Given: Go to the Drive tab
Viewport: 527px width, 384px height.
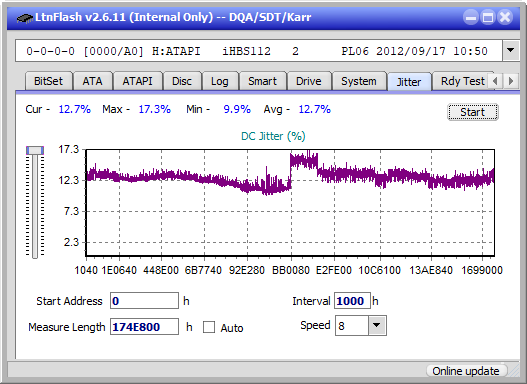Looking at the screenshot, I should [x=309, y=81].
